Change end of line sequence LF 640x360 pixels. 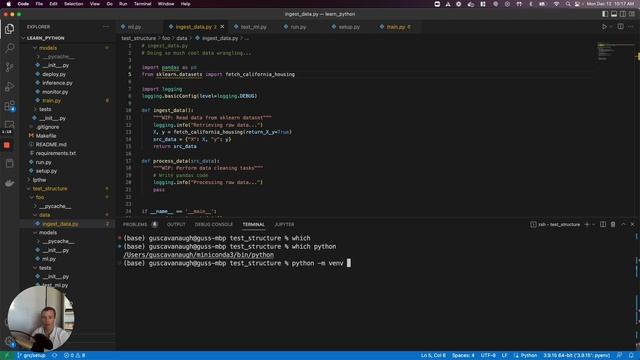click(504, 356)
